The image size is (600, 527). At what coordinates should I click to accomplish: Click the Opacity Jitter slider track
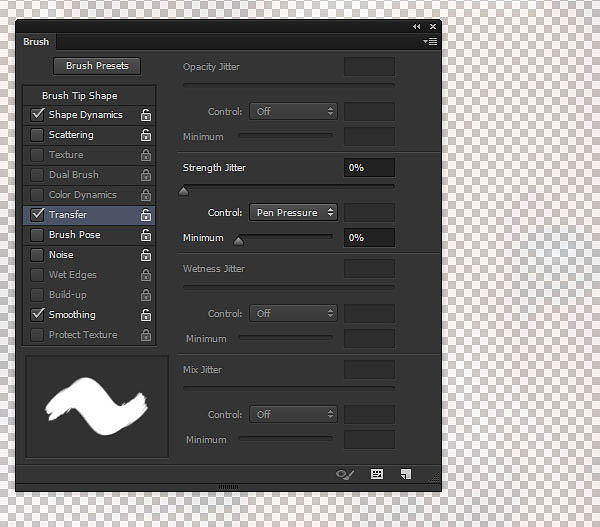(x=289, y=85)
